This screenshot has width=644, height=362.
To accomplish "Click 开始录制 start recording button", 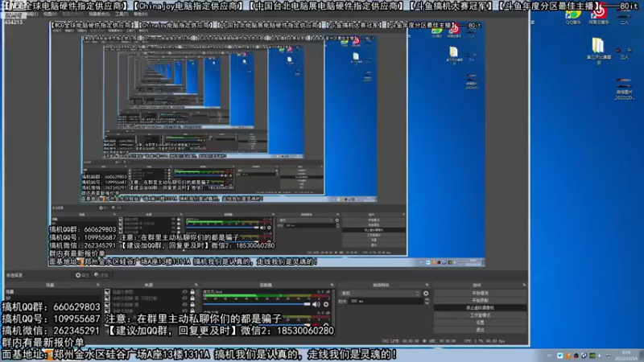I will click(480, 300).
